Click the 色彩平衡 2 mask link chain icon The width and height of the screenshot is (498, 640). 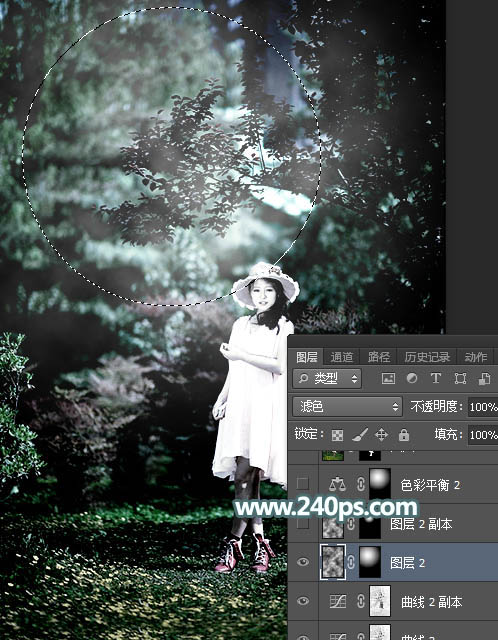point(360,484)
